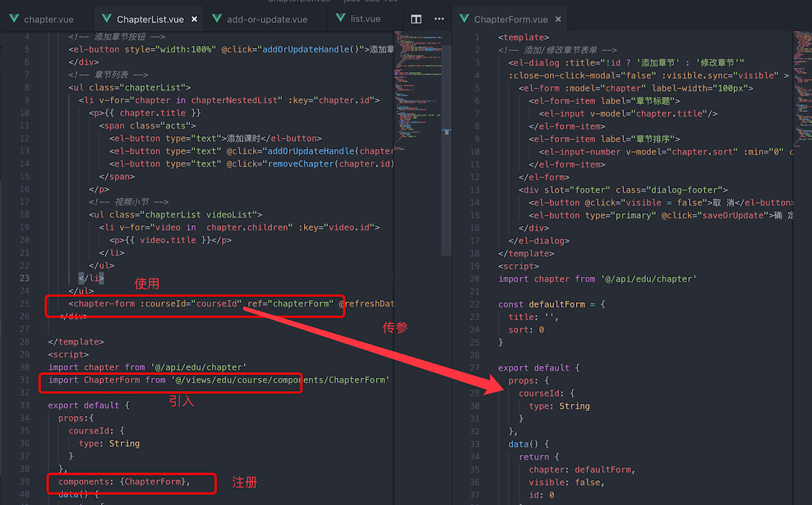
Task: Click "title: ''," in defaultForm
Action: 534,316
